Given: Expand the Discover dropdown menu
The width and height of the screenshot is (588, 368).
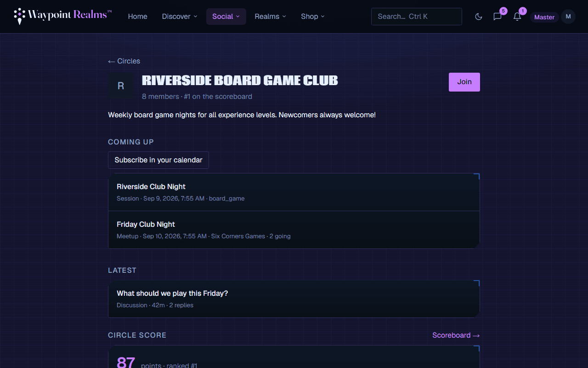Looking at the screenshot, I should tap(180, 17).
